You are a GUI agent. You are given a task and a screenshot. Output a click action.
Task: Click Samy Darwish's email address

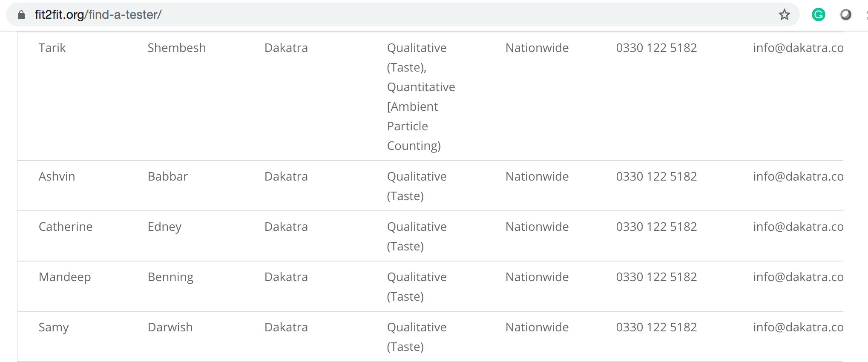coord(798,327)
